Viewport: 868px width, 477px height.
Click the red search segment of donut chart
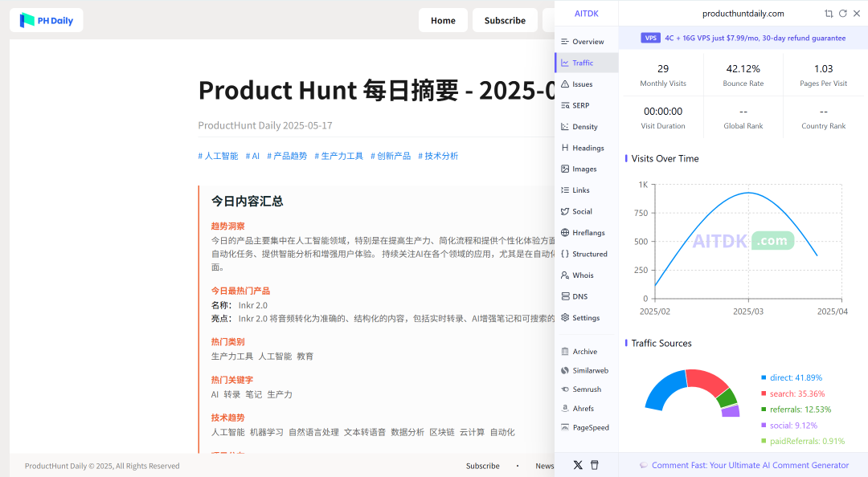pos(707,380)
